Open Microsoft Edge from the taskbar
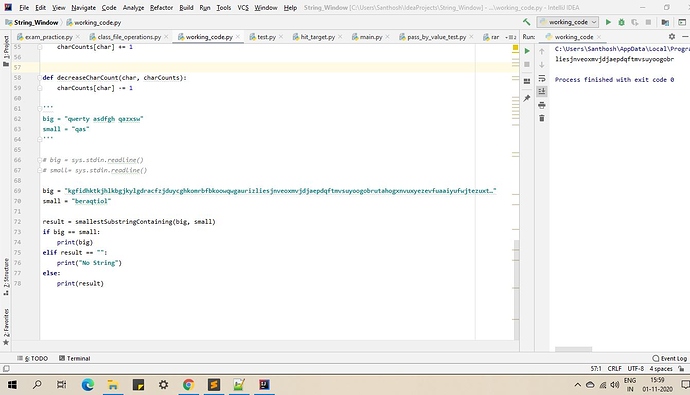Screen dimensions: 690x395 pos(88,385)
